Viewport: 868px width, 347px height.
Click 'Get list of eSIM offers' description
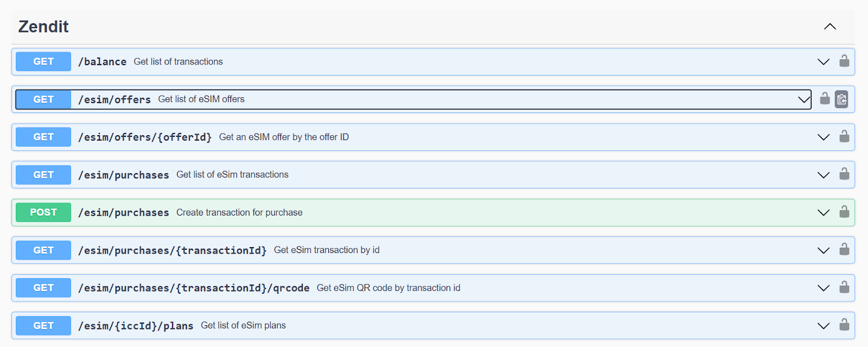(x=201, y=99)
